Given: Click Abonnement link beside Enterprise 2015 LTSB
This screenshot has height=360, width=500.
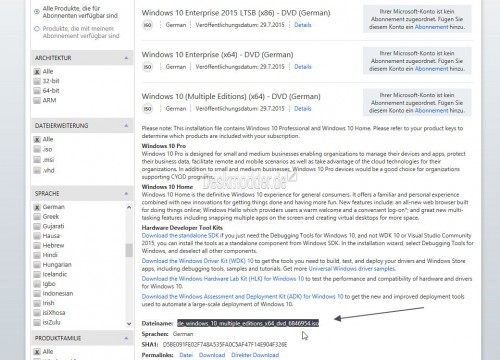Looking at the screenshot, I should pyautogui.click(x=432, y=27).
